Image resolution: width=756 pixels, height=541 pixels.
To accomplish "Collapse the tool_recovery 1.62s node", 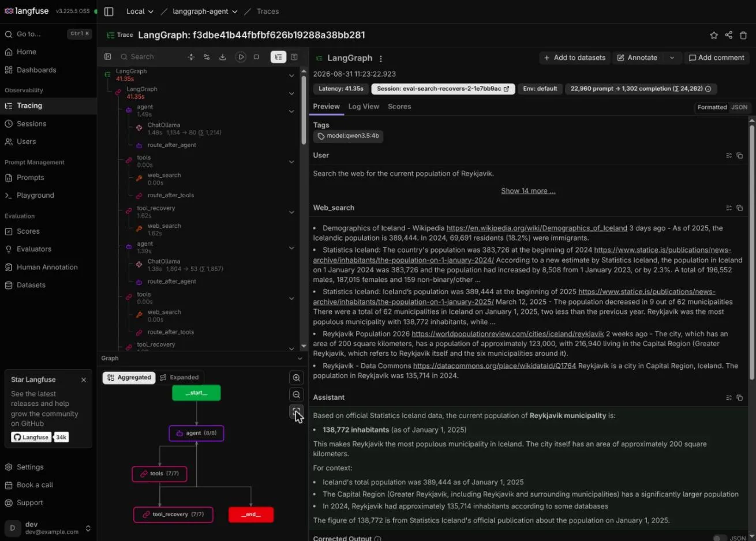I will (291, 212).
